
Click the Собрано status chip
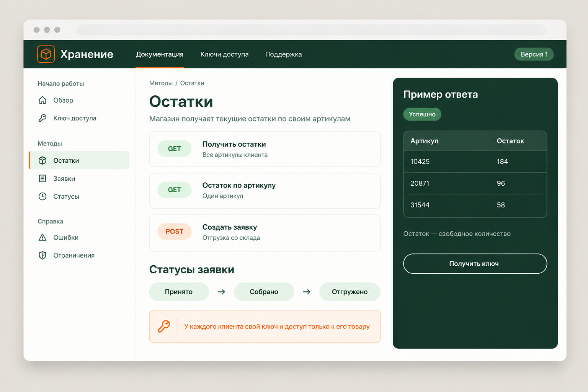[264, 292]
